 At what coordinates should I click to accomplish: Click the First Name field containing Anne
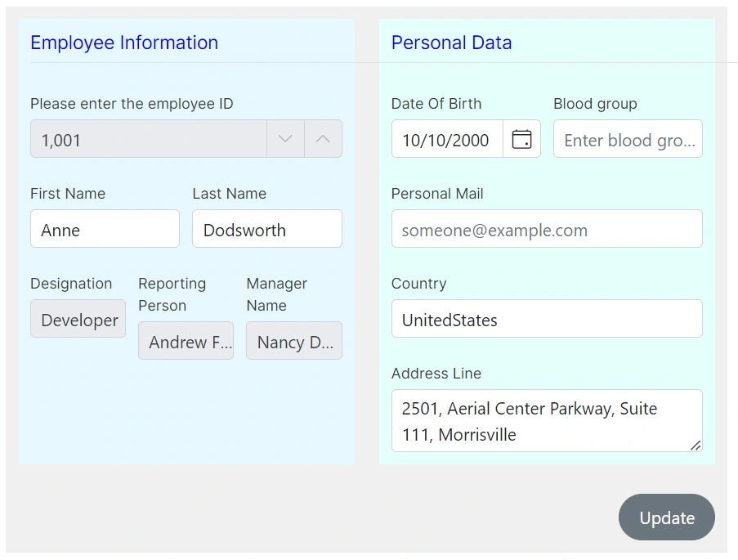coord(105,228)
